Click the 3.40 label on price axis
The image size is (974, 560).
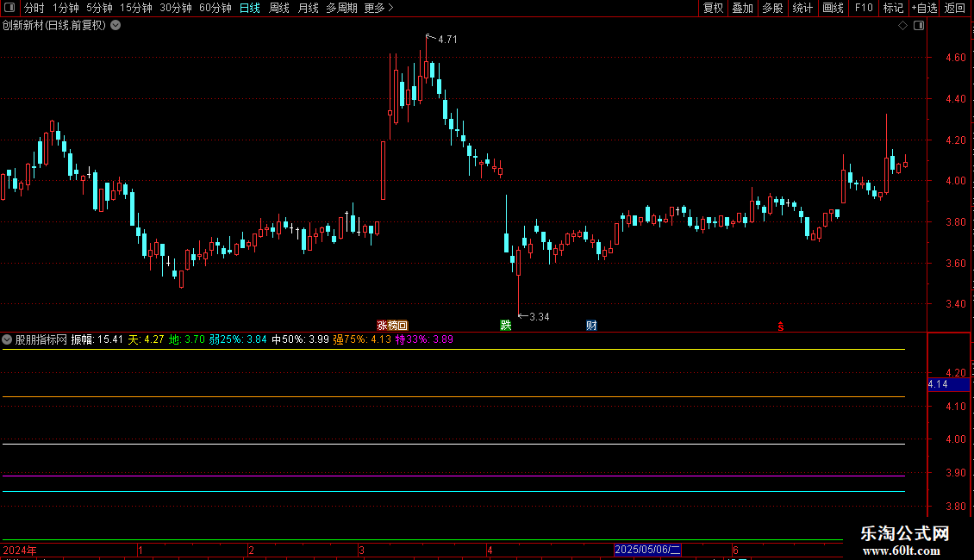[955, 304]
